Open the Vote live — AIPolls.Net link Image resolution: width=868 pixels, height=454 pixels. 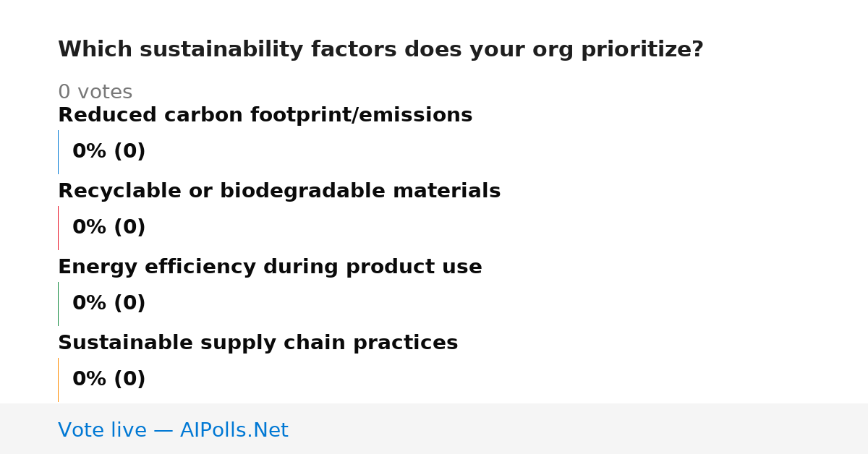(x=173, y=431)
